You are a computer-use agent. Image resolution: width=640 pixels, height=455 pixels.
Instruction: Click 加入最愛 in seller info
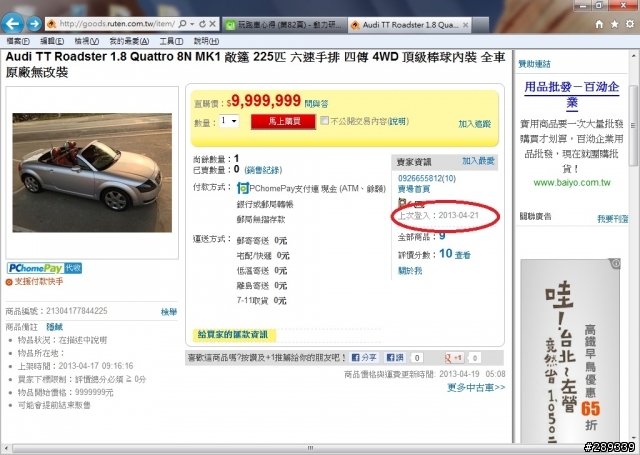478,161
